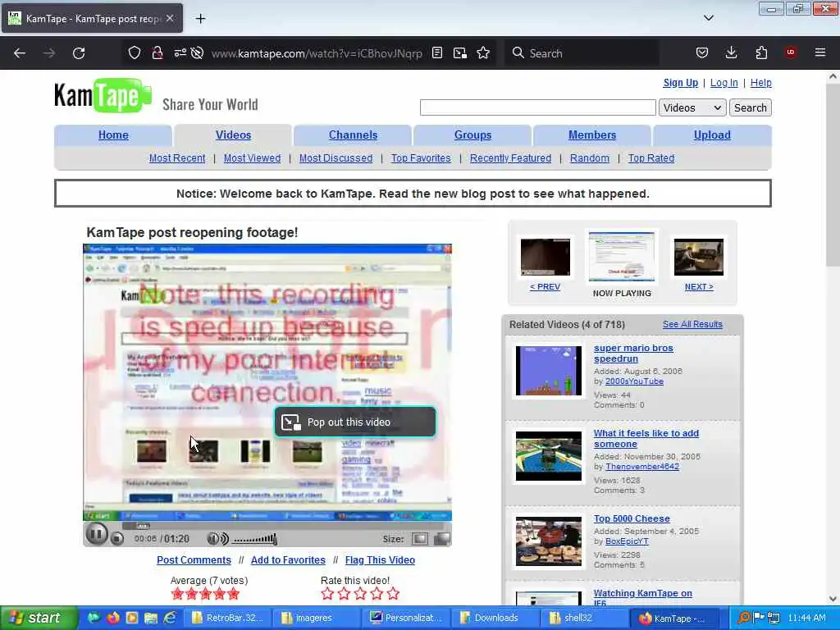Open the Videos navigation tab
This screenshot has height=630, width=840.
coord(233,135)
